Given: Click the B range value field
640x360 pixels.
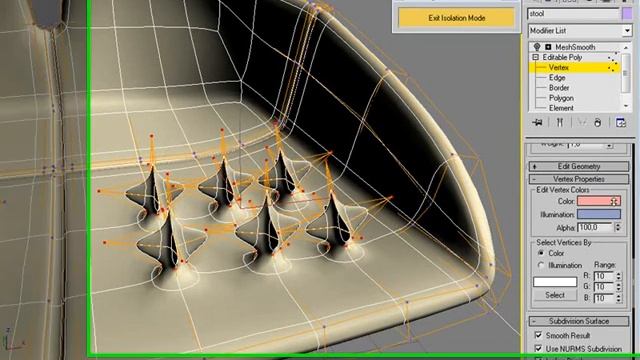Looking at the screenshot, I should pyautogui.click(x=604, y=298).
